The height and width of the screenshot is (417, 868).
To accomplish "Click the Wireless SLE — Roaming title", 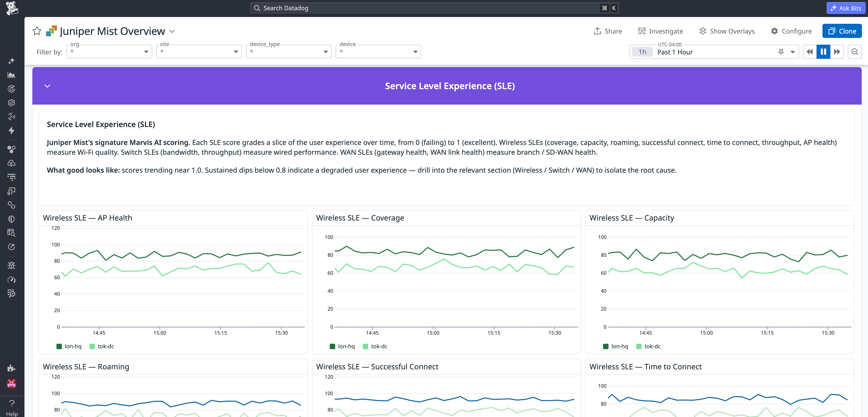I will click(86, 367).
